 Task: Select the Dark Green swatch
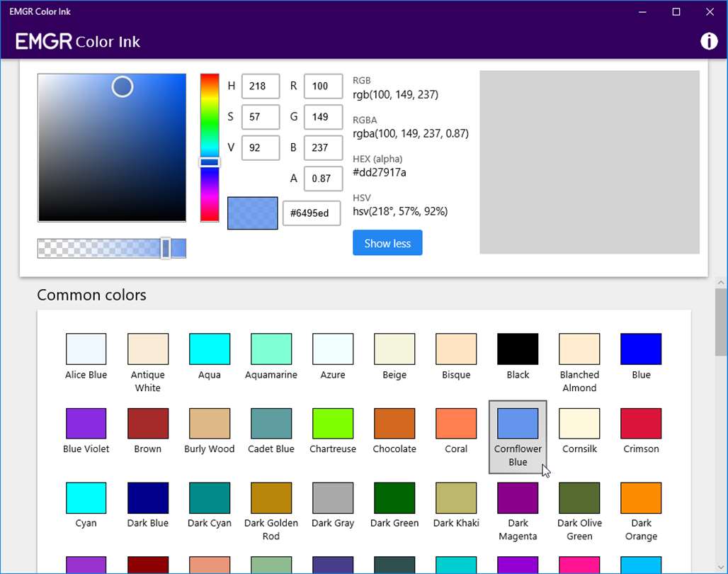(x=394, y=497)
